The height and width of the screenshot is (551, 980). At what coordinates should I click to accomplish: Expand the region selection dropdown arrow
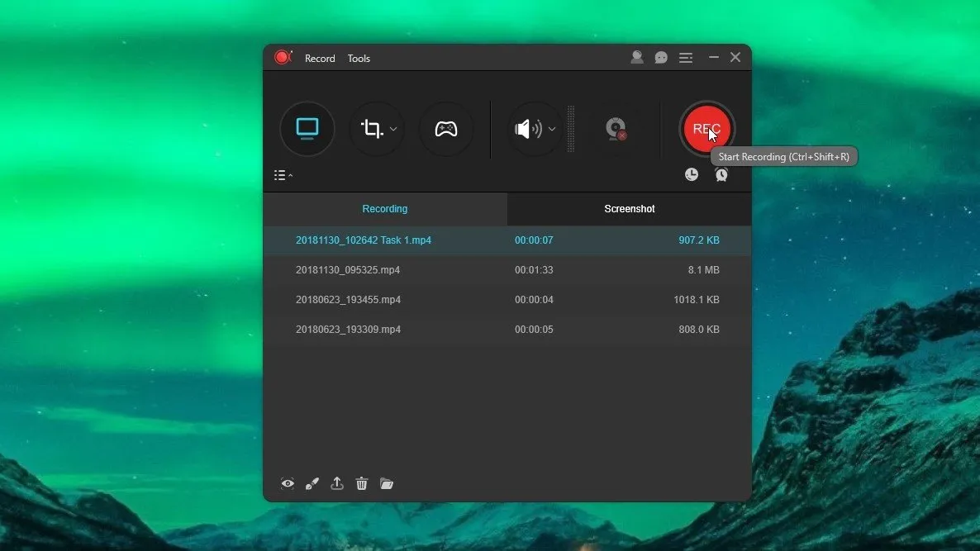pyautogui.click(x=394, y=129)
